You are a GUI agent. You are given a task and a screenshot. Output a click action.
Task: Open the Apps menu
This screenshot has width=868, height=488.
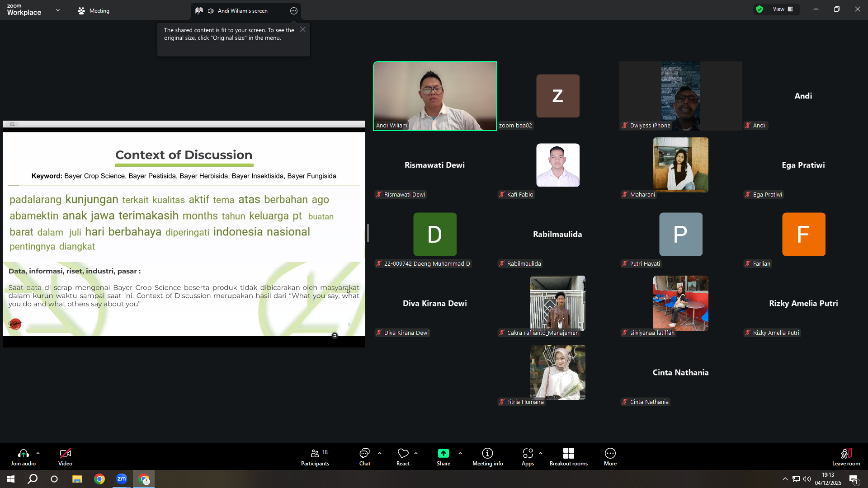pyautogui.click(x=528, y=457)
